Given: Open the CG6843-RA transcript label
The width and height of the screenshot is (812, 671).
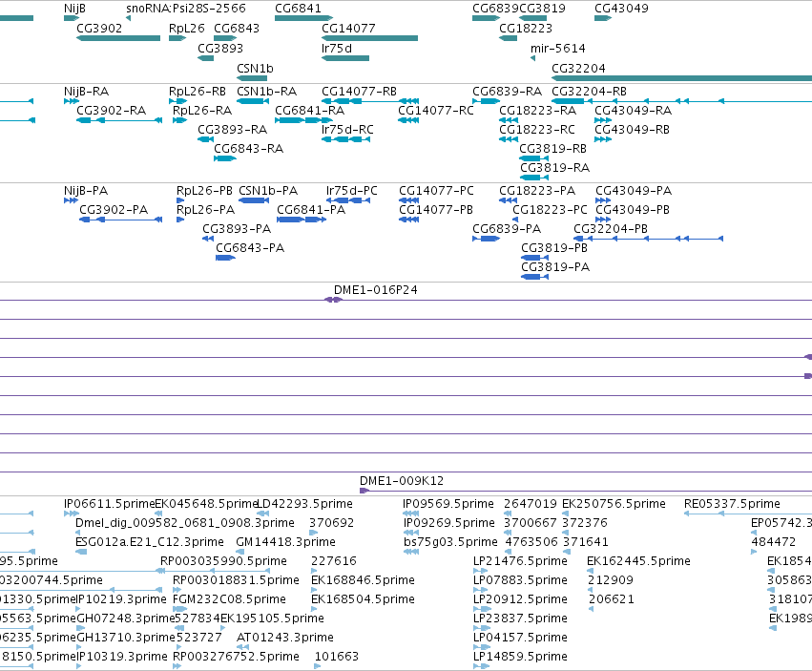Looking at the screenshot, I should point(248,149).
